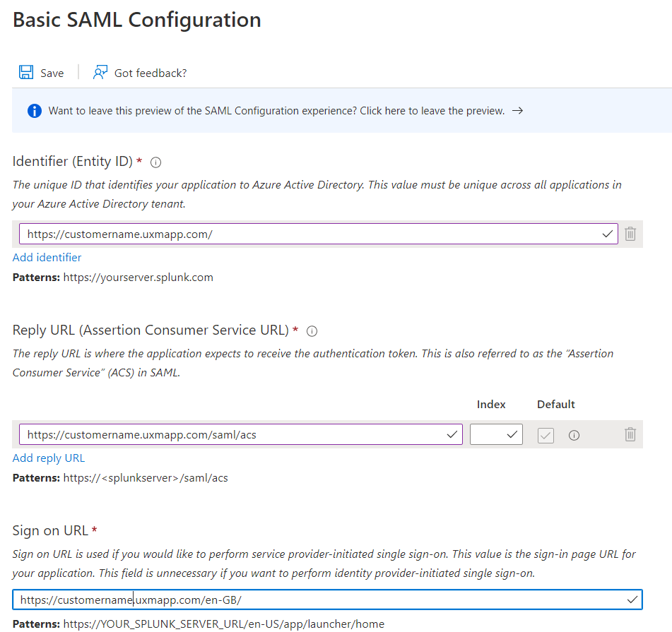Click the Got feedback person icon
This screenshot has width=672, height=632.
tap(100, 73)
